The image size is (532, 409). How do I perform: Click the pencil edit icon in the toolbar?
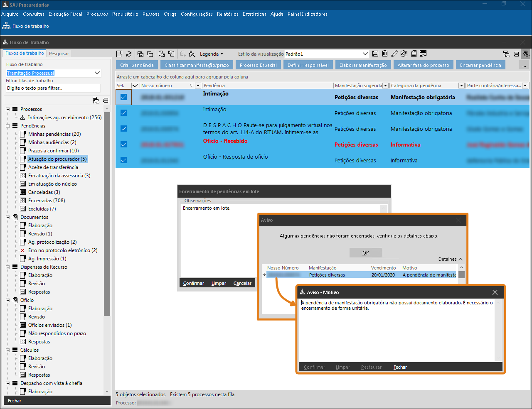(394, 54)
